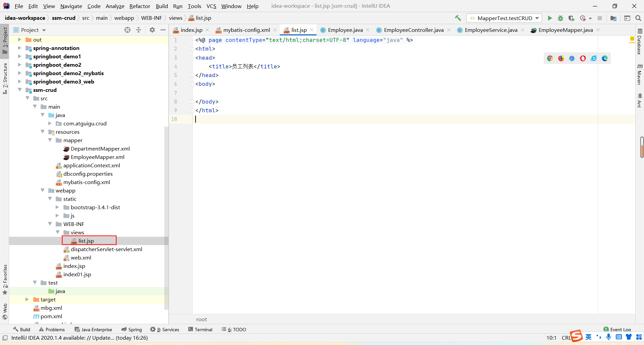Click line number 7 in the gutter
The height and width of the screenshot is (345, 644).
(x=175, y=93)
